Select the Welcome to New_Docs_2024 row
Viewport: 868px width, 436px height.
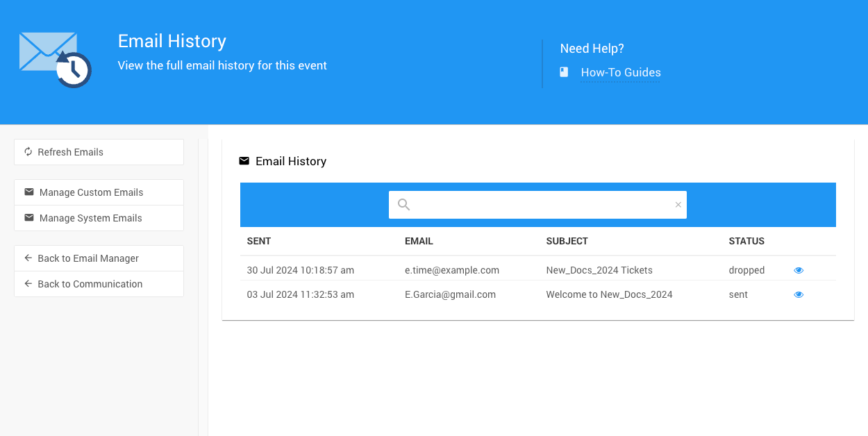608,294
